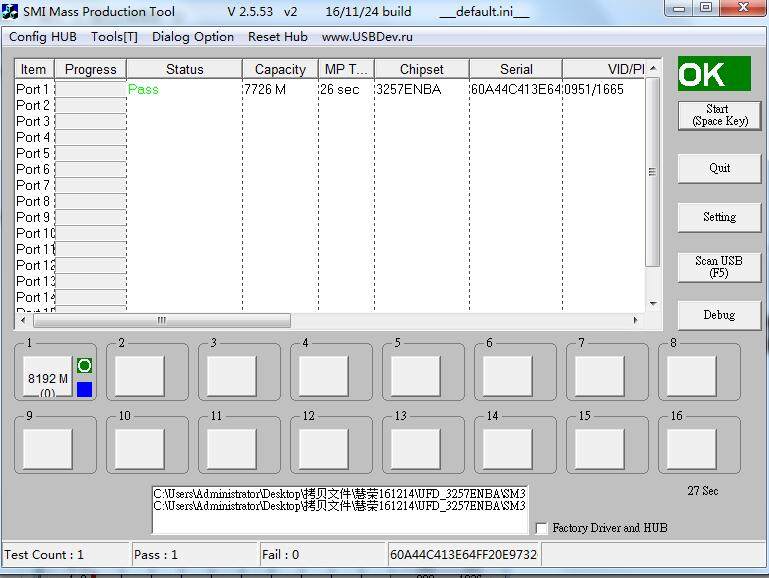Viewport: 769px width, 578px height.
Task: Click the Scan USB (F5) button
Action: (x=719, y=267)
